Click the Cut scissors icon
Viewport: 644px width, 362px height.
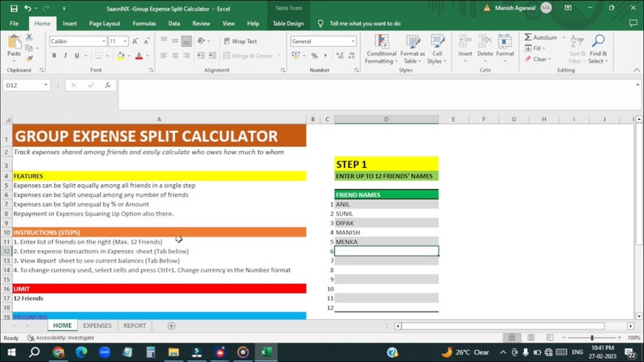tap(29, 37)
